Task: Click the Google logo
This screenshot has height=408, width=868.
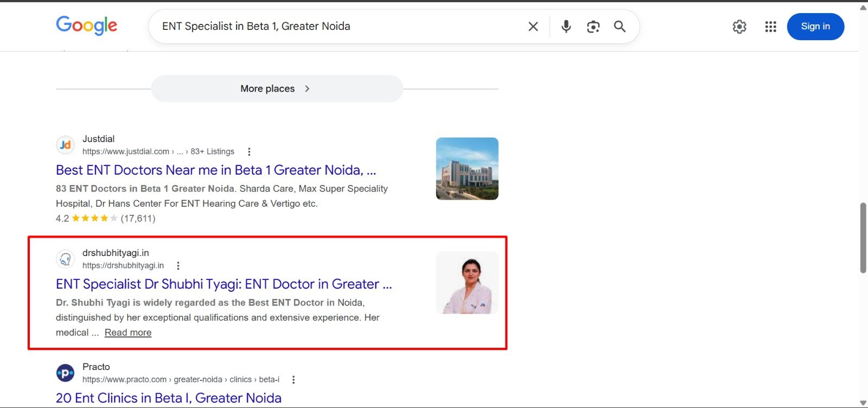Action: [x=86, y=25]
